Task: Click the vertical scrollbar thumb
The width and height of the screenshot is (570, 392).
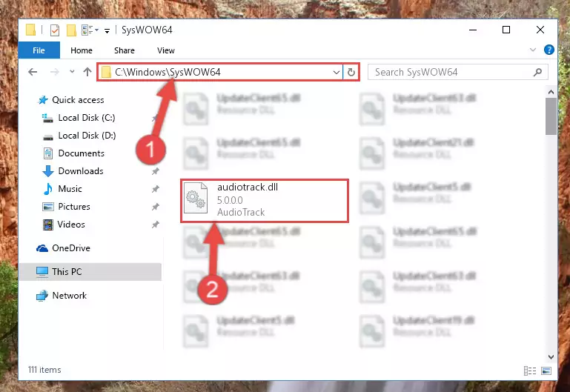Action: tap(551, 116)
